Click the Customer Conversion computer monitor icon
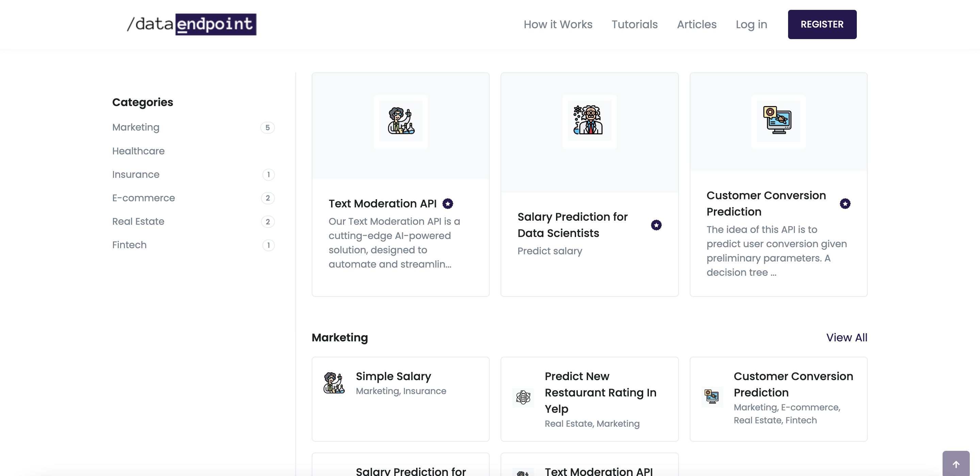Image resolution: width=980 pixels, height=476 pixels. [778, 121]
